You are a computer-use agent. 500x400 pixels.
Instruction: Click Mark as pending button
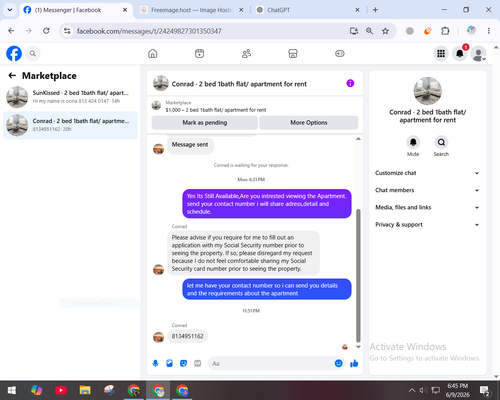coord(205,123)
